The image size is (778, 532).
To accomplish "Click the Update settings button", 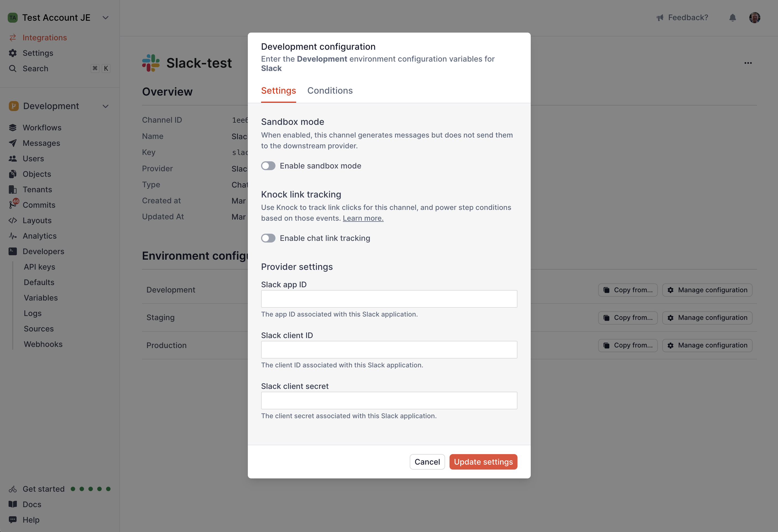I will click(483, 462).
